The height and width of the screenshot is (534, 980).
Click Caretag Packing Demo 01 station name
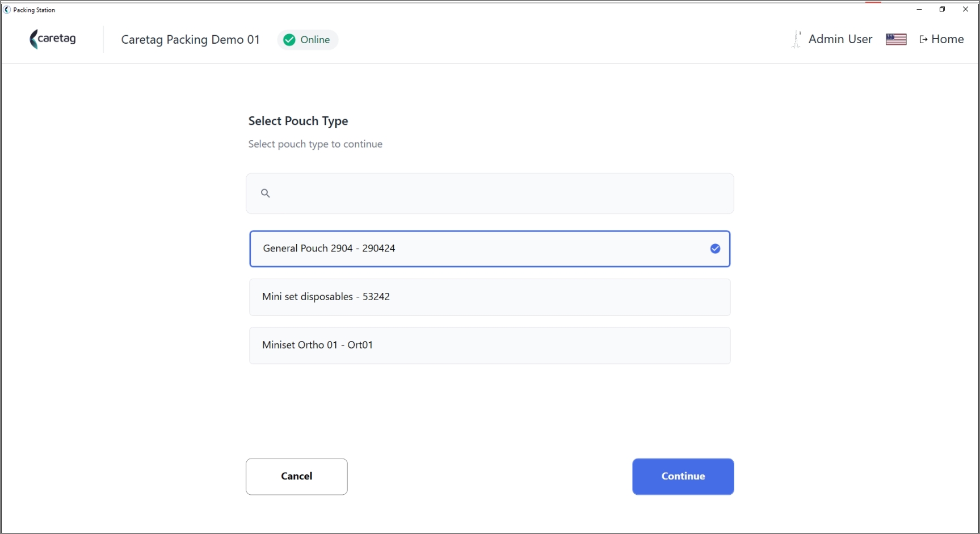191,40
